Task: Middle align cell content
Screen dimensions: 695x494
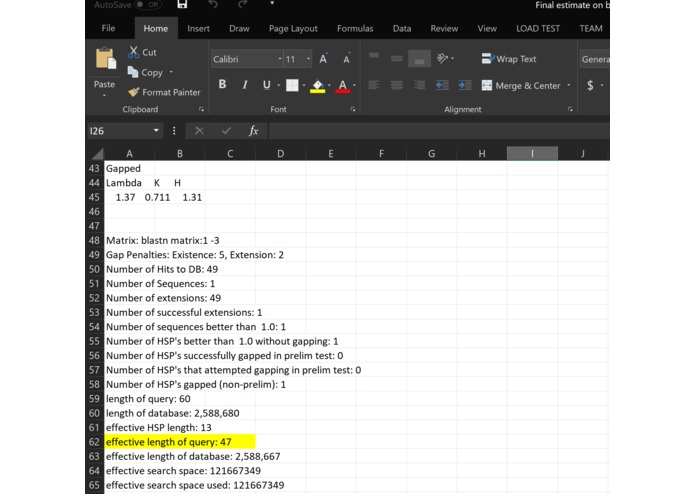Action: pyautogui.click(x=397, y=58)
